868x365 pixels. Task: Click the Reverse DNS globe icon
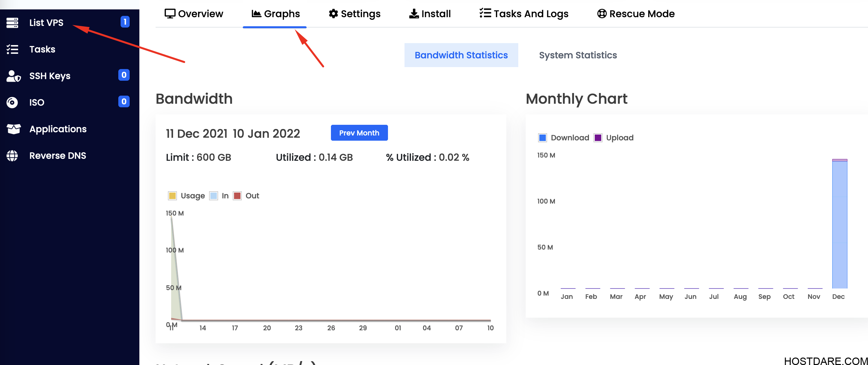click(x=12, y=156)
